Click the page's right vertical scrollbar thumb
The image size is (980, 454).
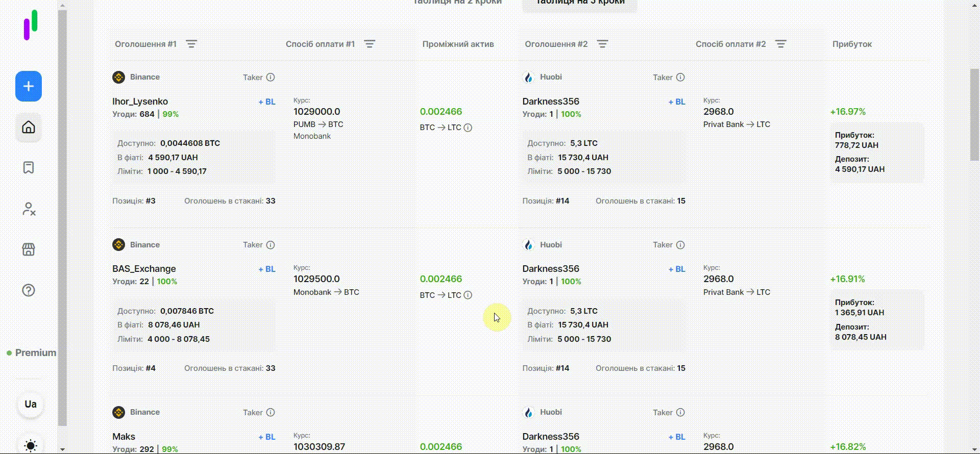point(974,115)
